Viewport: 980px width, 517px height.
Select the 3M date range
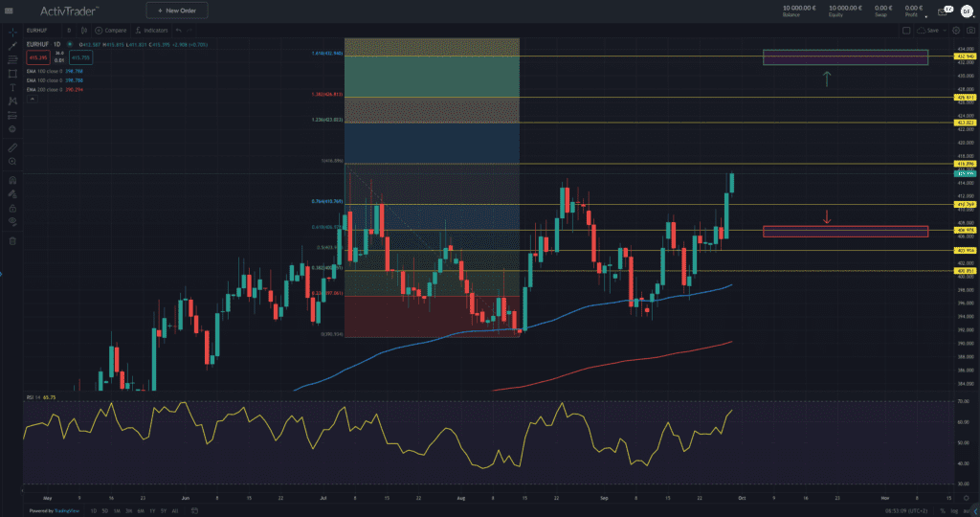(x=126, y=511)
